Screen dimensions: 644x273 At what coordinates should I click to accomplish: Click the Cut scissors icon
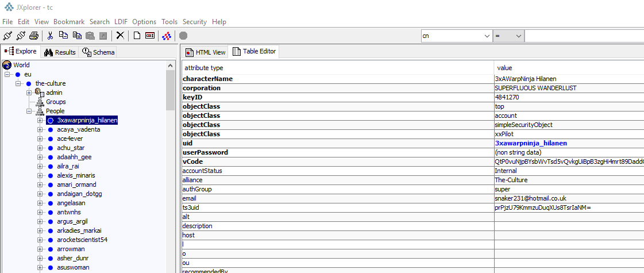(x=51, y=36)
